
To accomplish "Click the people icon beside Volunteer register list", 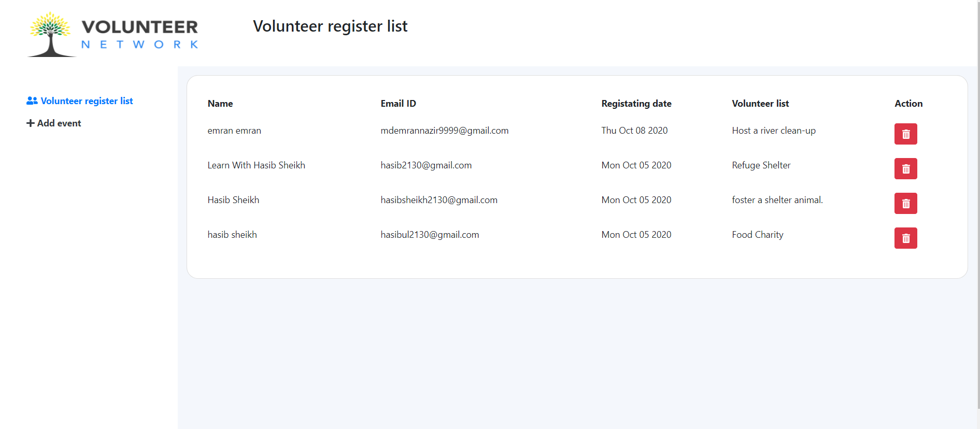I will pyautogui.click(x=32, y=101).
